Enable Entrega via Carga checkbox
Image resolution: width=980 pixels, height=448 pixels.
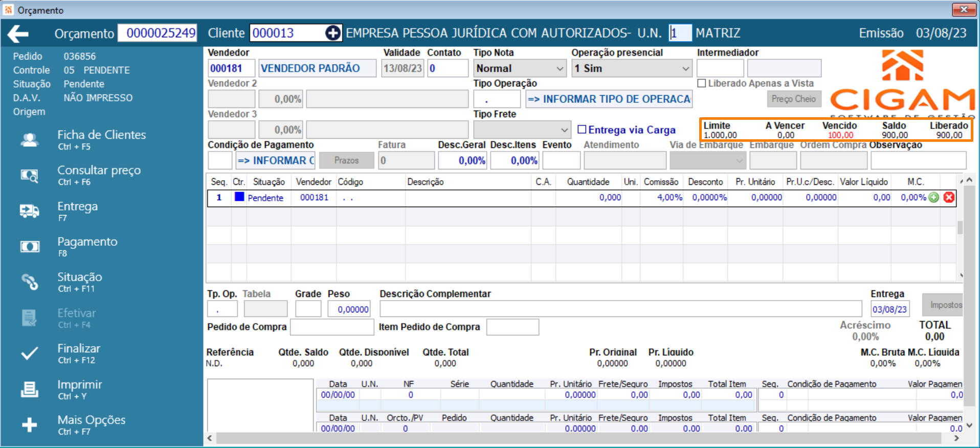tap(582, 130)
